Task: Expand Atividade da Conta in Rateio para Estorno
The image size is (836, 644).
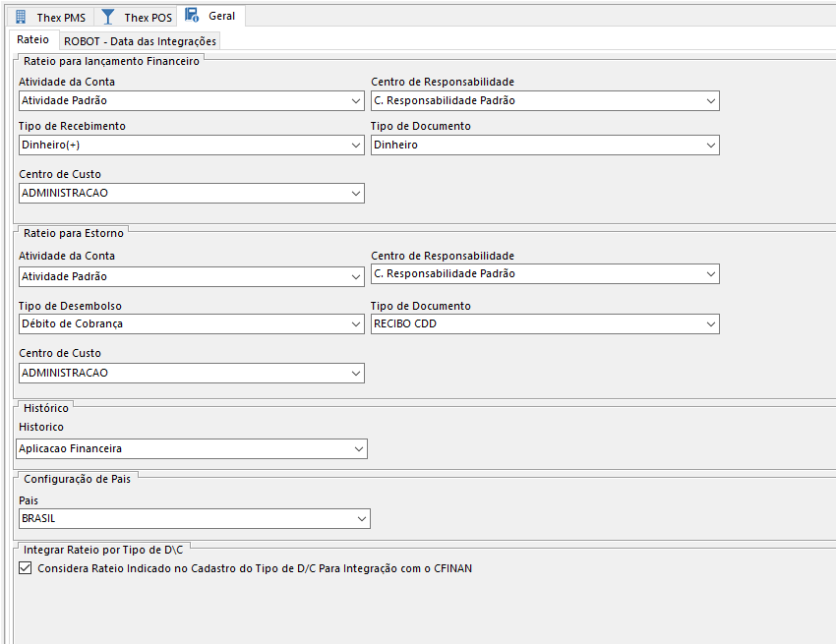Action: click(355, 277)
